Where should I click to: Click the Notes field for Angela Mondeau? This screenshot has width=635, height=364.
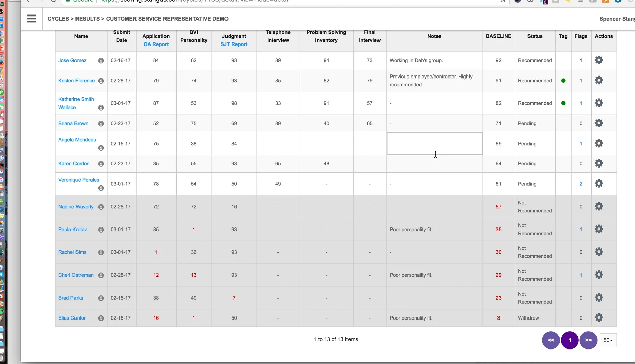click(x=434, y=144)
